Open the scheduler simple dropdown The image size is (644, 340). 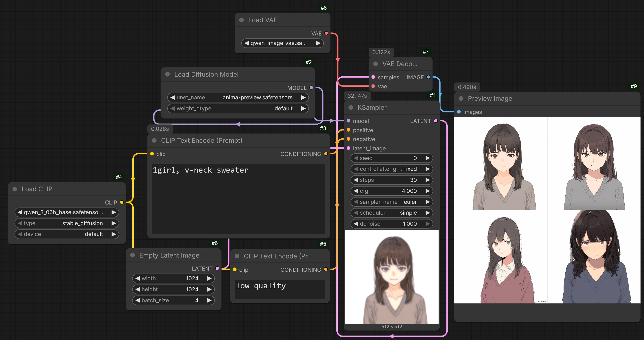(x=391, y=213)
